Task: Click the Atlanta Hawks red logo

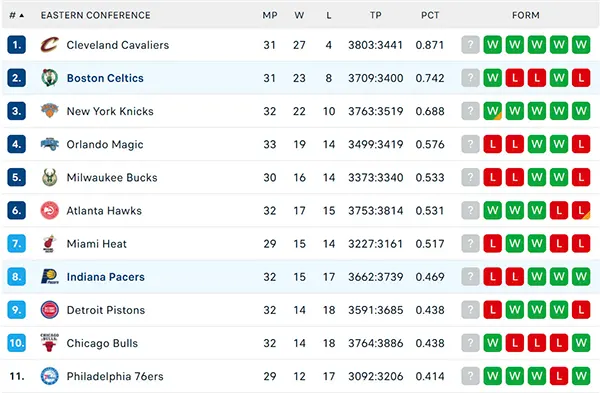Action: pyautogui.click(x=49, y=210)
